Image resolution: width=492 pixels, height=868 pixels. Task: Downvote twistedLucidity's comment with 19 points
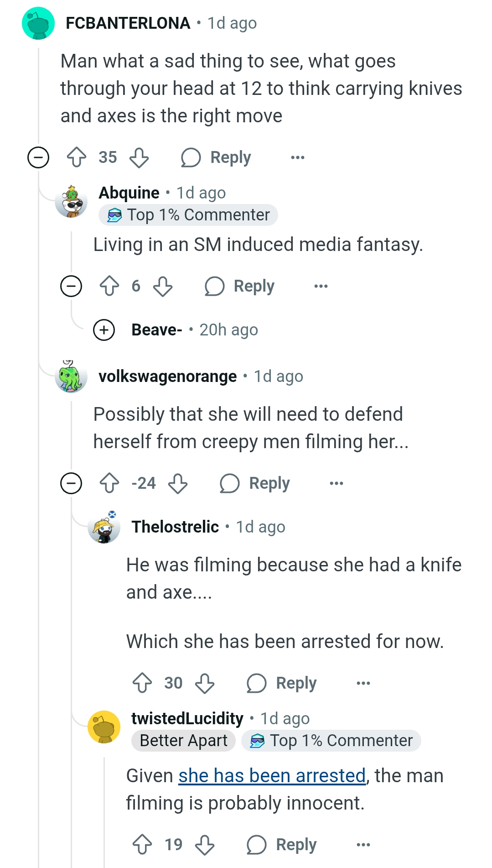(205, 845)
